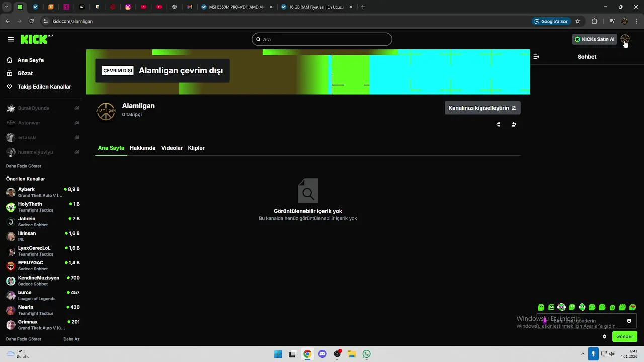
Task: Open the user profile avatar menu
Action: point(625,39)
